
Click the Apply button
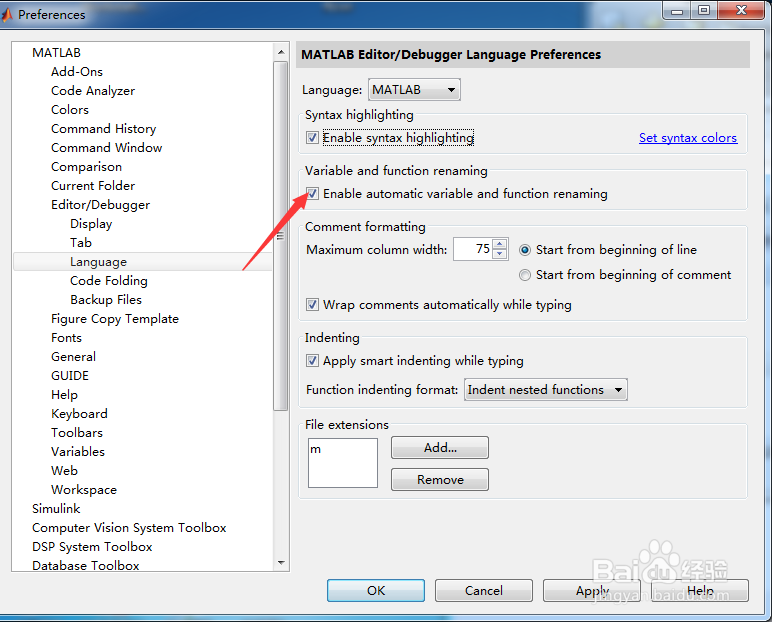[x=592, y=590]
